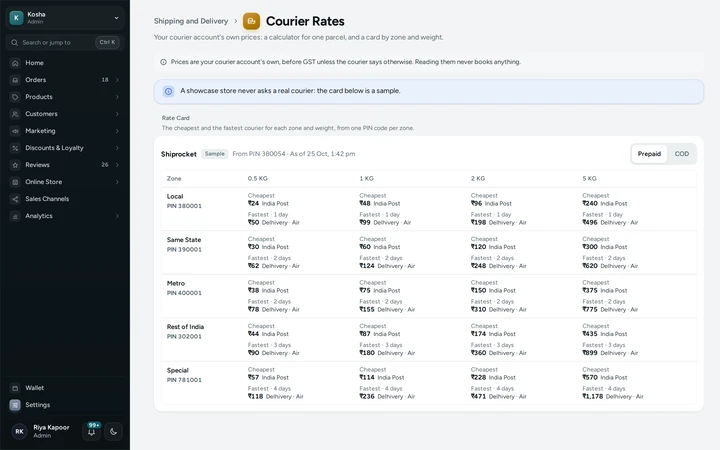The height and width of the screenshot is (450, 720).
Task: Focus the Search or jump to field
Action: point(65,42)
